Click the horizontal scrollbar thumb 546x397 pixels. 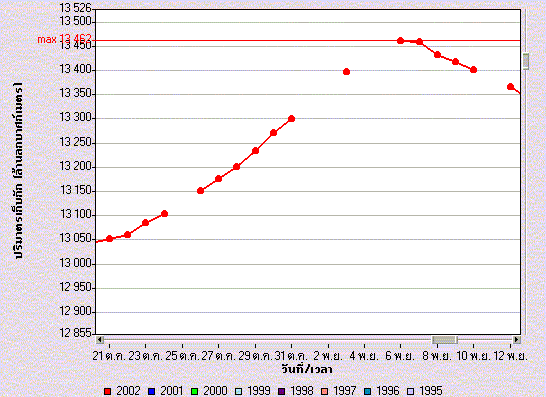(445, 340)
